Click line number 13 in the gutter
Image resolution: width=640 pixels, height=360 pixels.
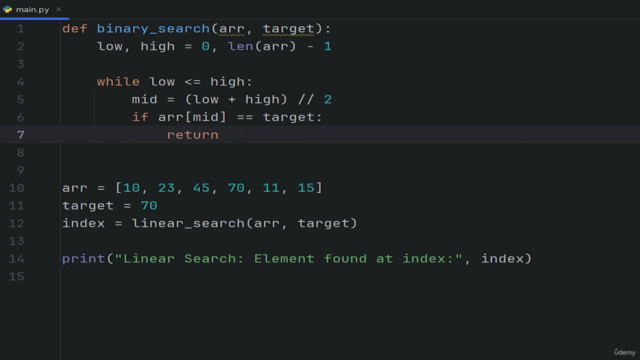click(17, 241)
